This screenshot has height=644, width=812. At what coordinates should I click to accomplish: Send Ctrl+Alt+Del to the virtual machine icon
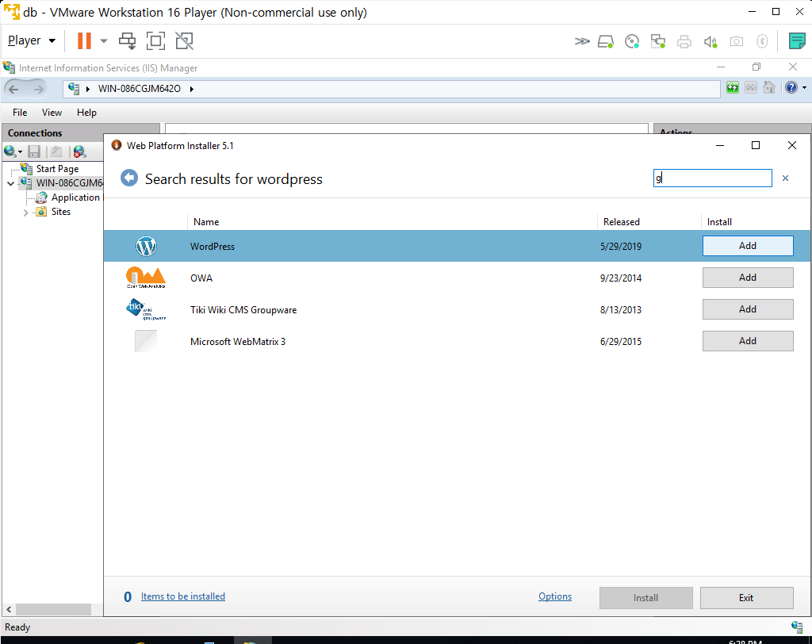click(x=128, y=40)
